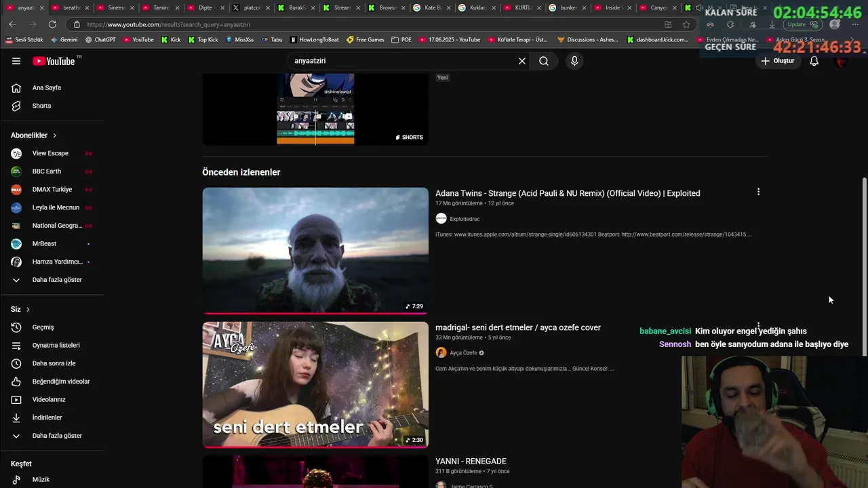Switch to the Sinem browser tab
The width and height of the screenshot is (868, 488).
click(x=114, y=8)
